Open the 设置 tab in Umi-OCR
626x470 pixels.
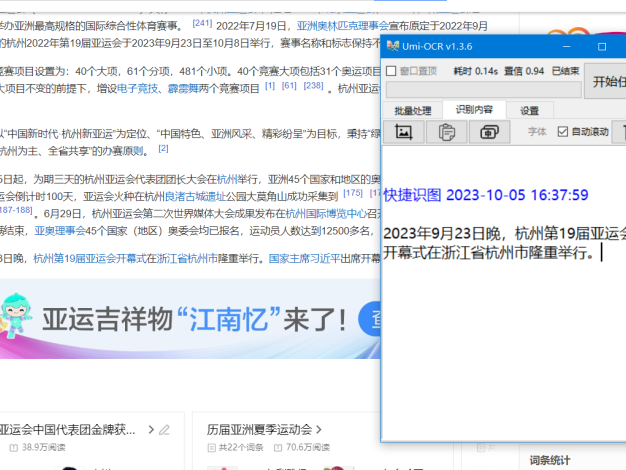tap(529, 110)
